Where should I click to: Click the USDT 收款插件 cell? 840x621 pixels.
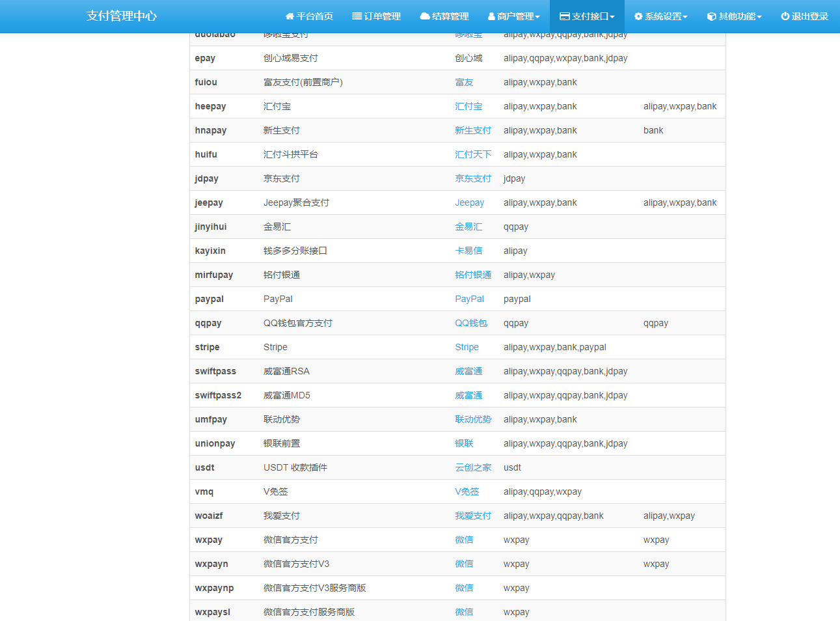click(295, 467)
